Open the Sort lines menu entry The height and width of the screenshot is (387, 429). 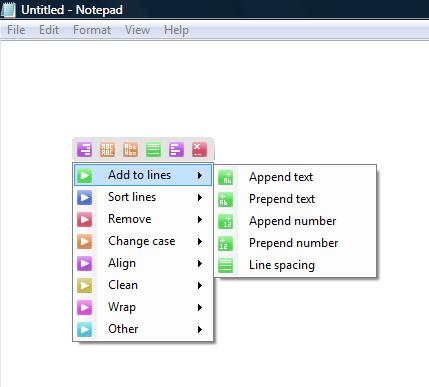click(x=143, y=197)
